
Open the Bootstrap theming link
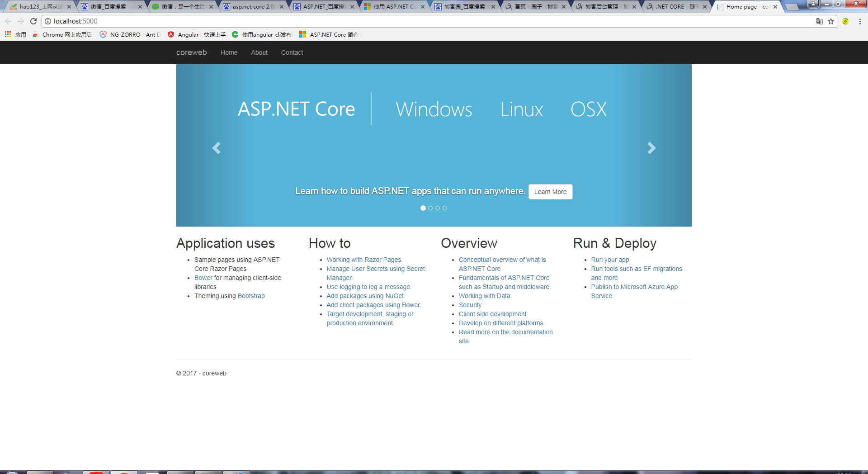coord(251,296)
